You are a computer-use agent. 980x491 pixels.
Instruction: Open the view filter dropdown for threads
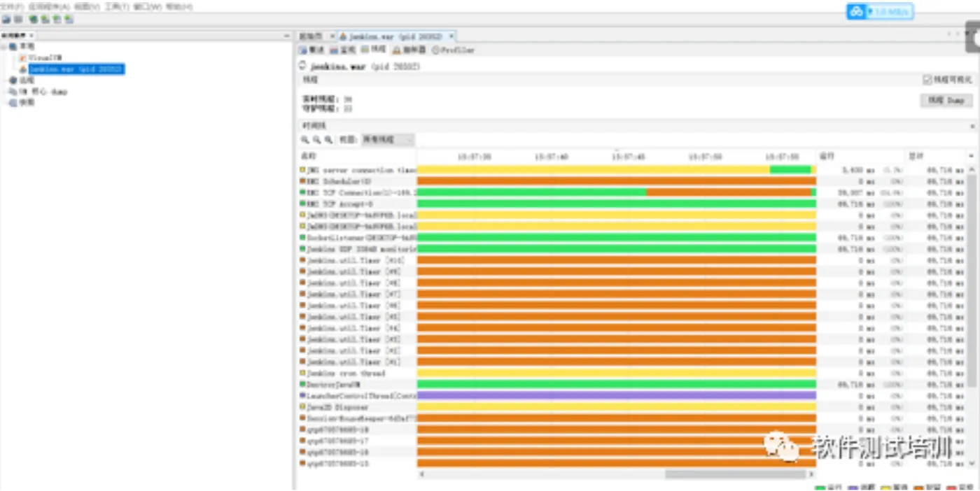tap(387, 140)
